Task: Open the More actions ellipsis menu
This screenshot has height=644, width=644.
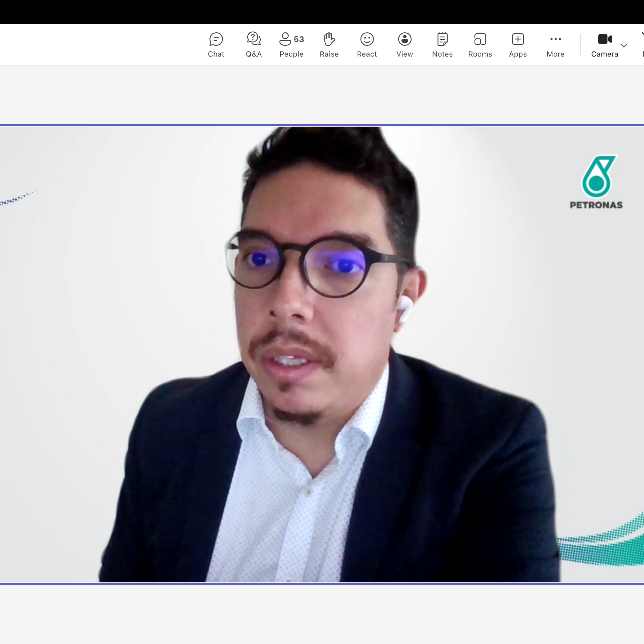Action: (x=555, y=39)
